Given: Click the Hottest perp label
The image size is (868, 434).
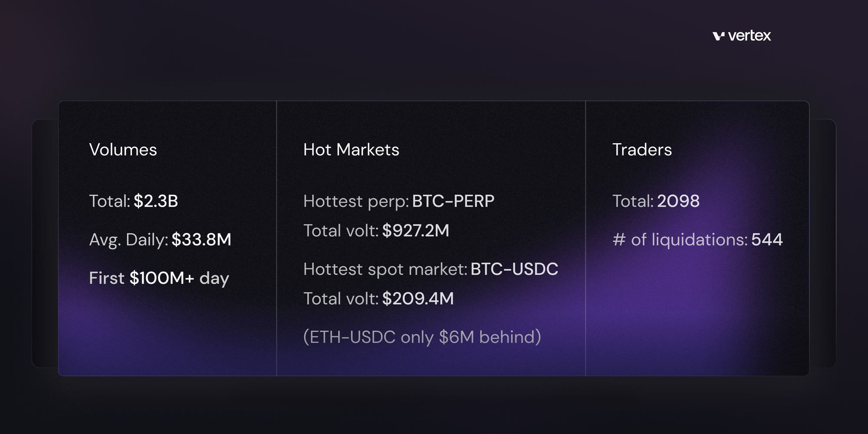Looking at the screenshot, I should point(356,201).
